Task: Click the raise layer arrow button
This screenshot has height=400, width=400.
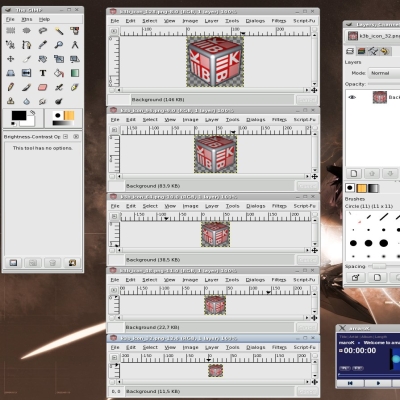Action: [x=372, y=173]
